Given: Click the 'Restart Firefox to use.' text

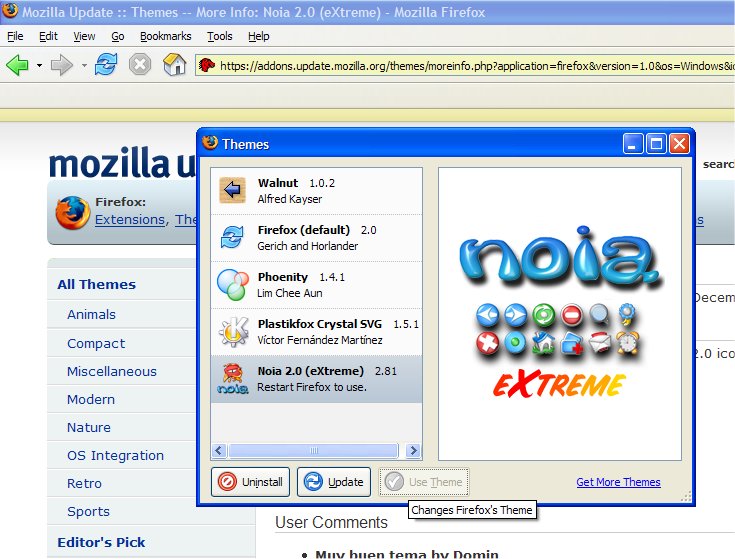Looking at the screenshot, I should coord(312,387).
